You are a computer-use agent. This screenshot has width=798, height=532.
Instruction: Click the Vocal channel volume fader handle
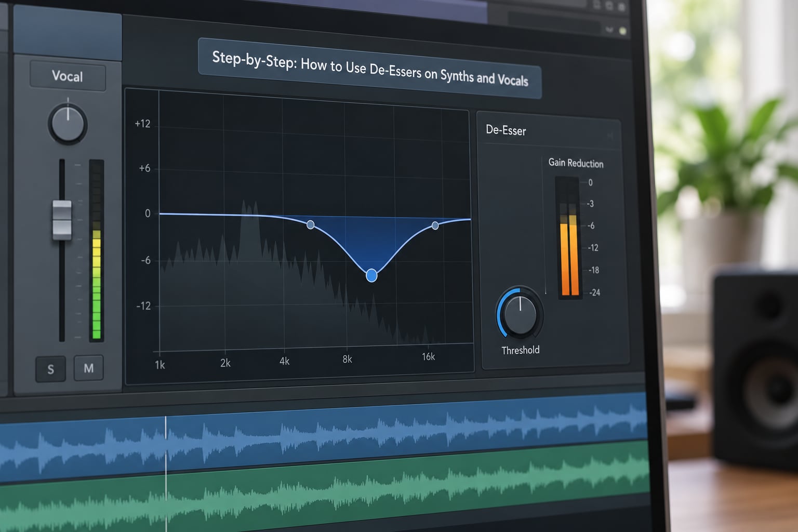(x=62, y=220)
